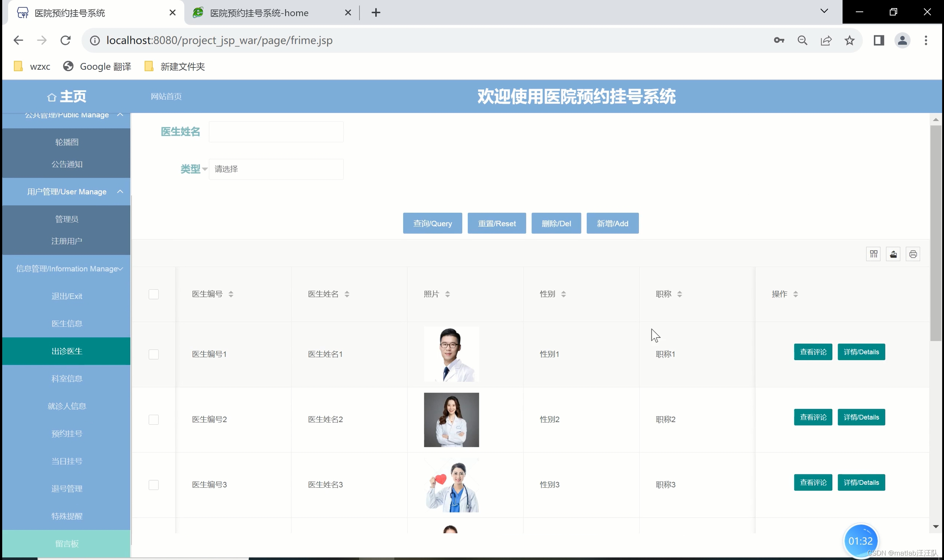Click the 医生姓名 search input field
Viewport: 944px width, 560px height.
click(x=276, y=132)
